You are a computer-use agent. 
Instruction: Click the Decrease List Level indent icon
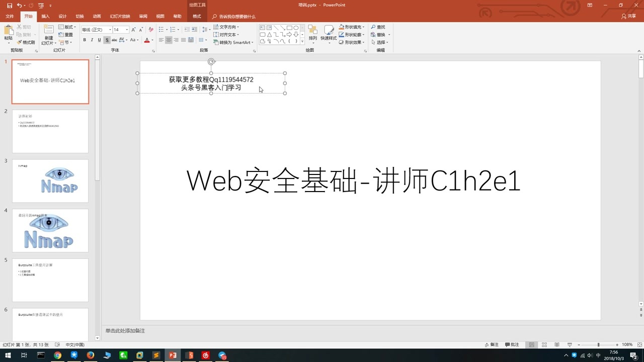187,30
